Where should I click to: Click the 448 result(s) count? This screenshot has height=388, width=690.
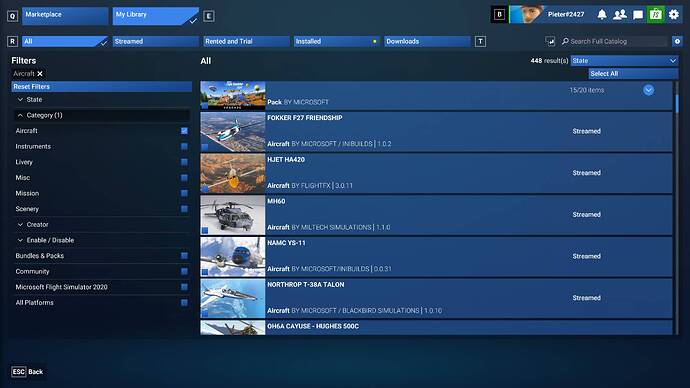[x=549, y=61]
